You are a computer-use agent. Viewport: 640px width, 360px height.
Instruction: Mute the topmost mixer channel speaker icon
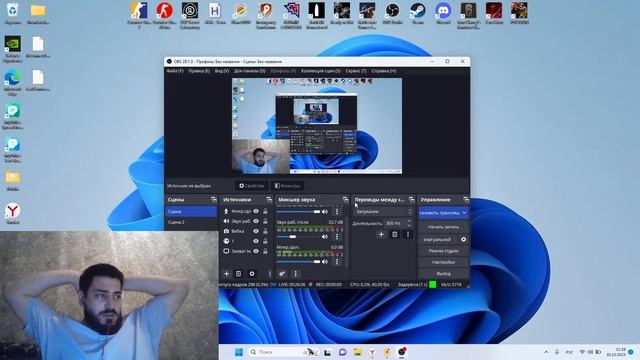pyautogui.click(x=325, y=211)
